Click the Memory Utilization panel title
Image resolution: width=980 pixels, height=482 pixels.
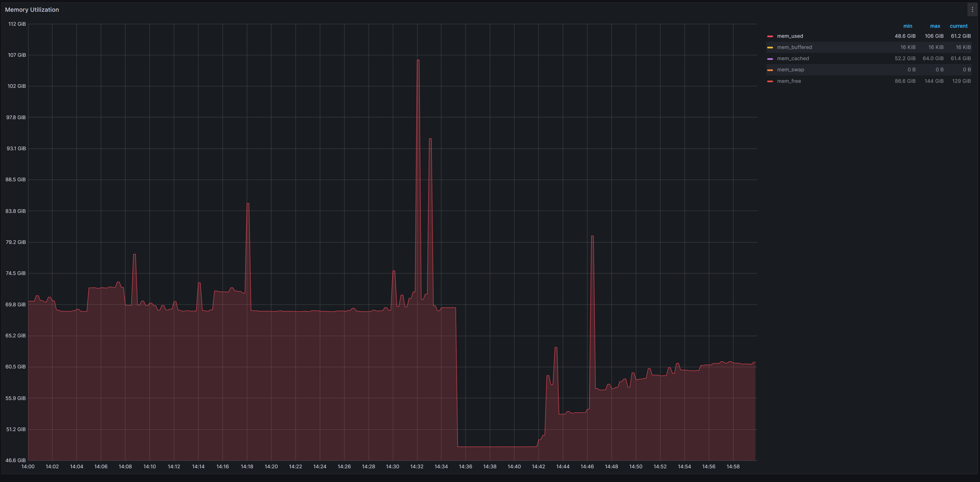click(x=32, y=10)
